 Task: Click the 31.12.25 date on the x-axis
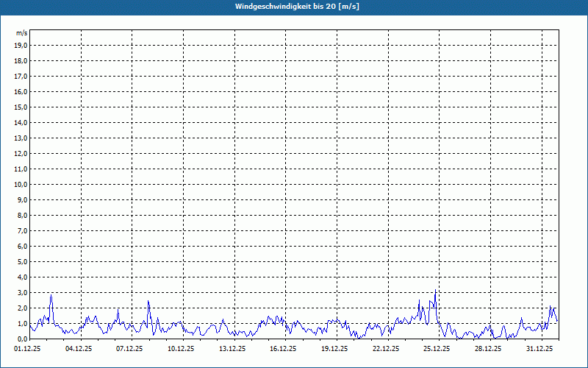[539, 349]
